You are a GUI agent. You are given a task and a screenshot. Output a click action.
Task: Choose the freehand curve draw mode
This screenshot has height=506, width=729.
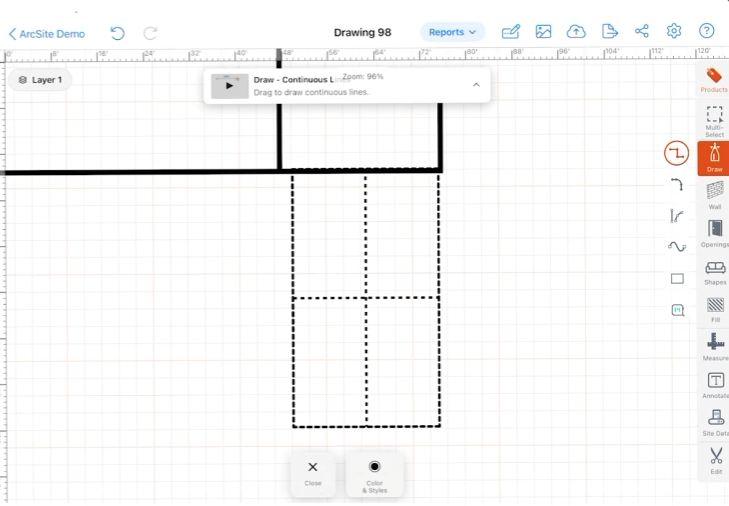point(677,246)
